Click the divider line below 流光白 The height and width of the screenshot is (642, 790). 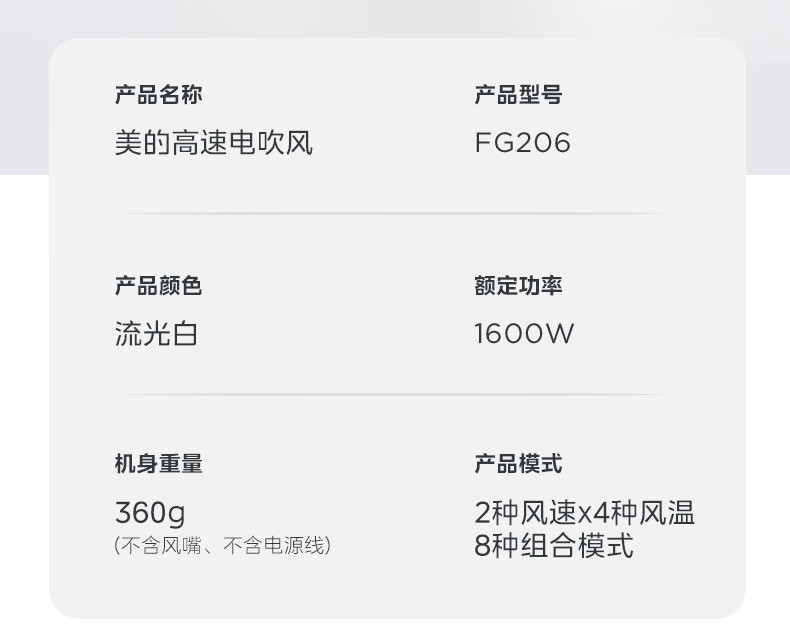click(395, 395)
